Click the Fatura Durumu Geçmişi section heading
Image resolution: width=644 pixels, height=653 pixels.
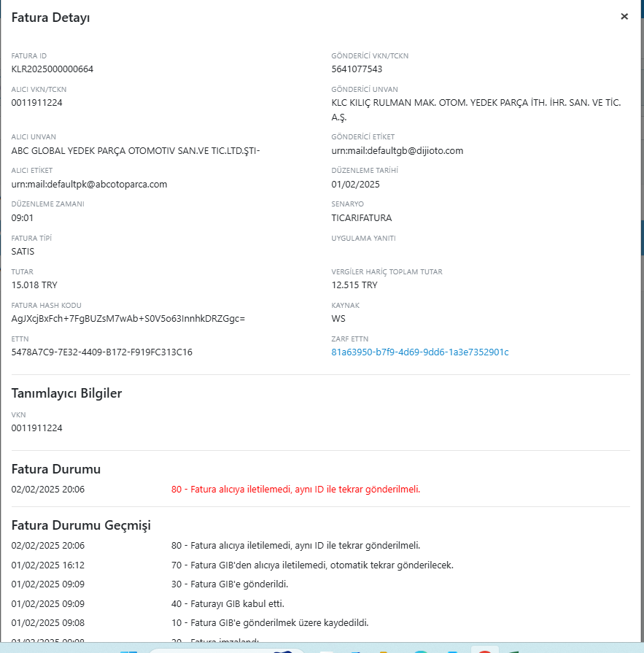pyautogui.click(x=81, y=525)
